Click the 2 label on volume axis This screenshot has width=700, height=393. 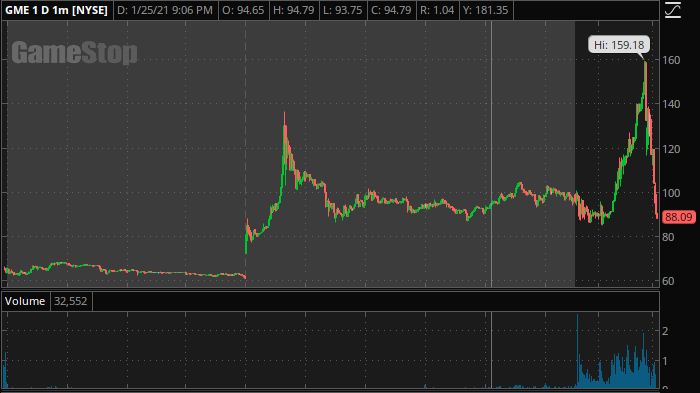pos(665,331)
